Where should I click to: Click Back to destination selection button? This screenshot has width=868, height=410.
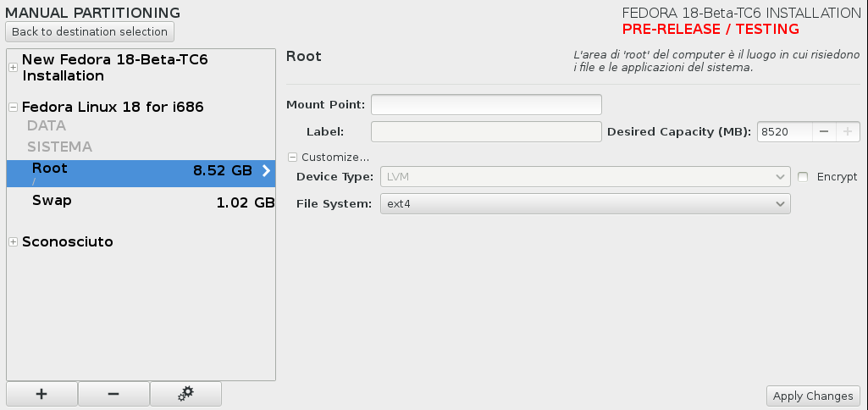point(90,31)
